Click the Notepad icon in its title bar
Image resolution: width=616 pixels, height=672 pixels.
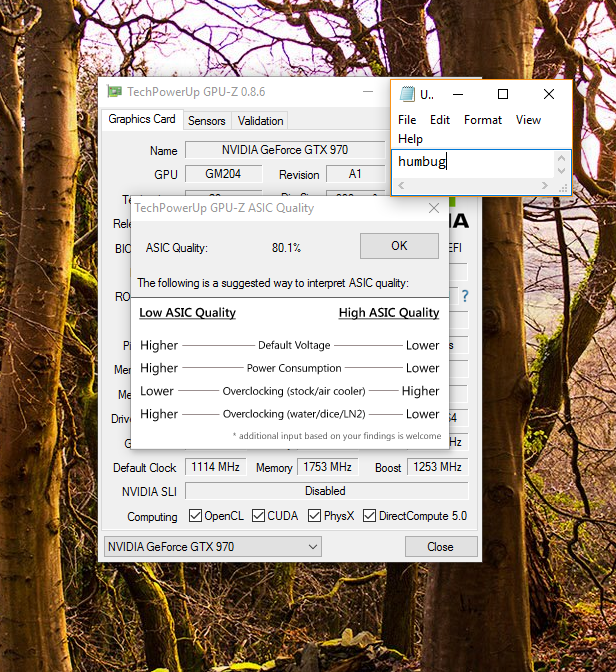point(407,94)
